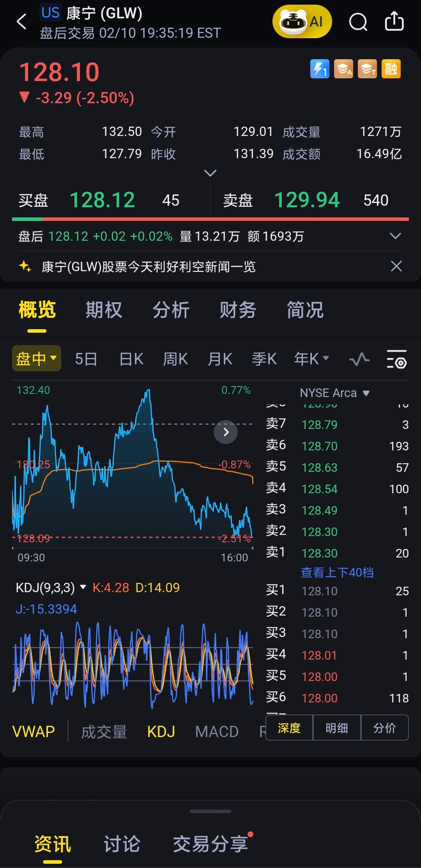This screenshot has width=421, height=868.
Task: Tap the round arrow button on chart
Action: point(226,432)
